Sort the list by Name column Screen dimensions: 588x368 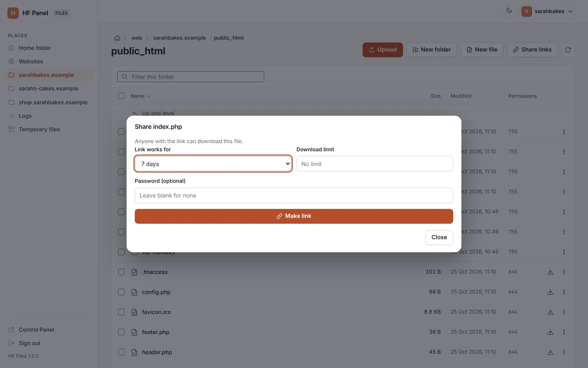point(140,96)
